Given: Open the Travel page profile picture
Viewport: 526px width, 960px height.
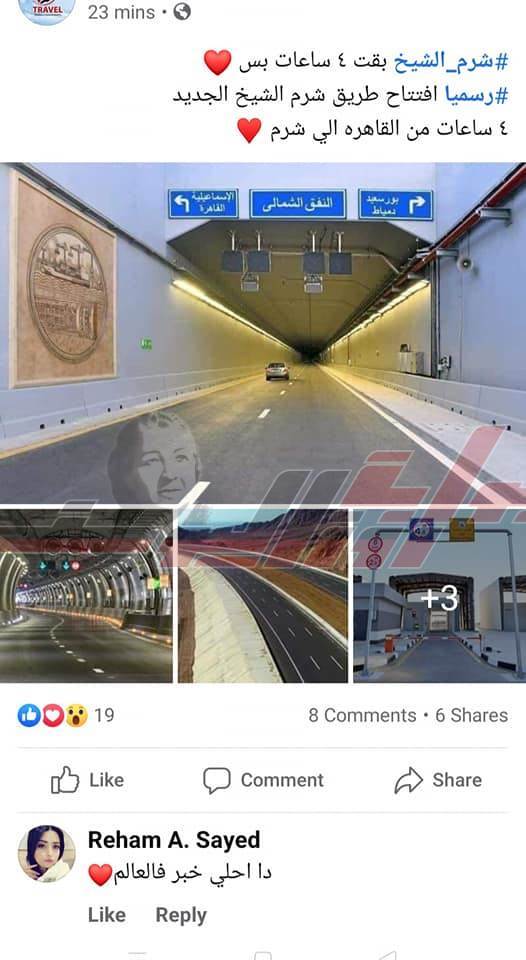Looking at the screenshot, I should 47,9.
